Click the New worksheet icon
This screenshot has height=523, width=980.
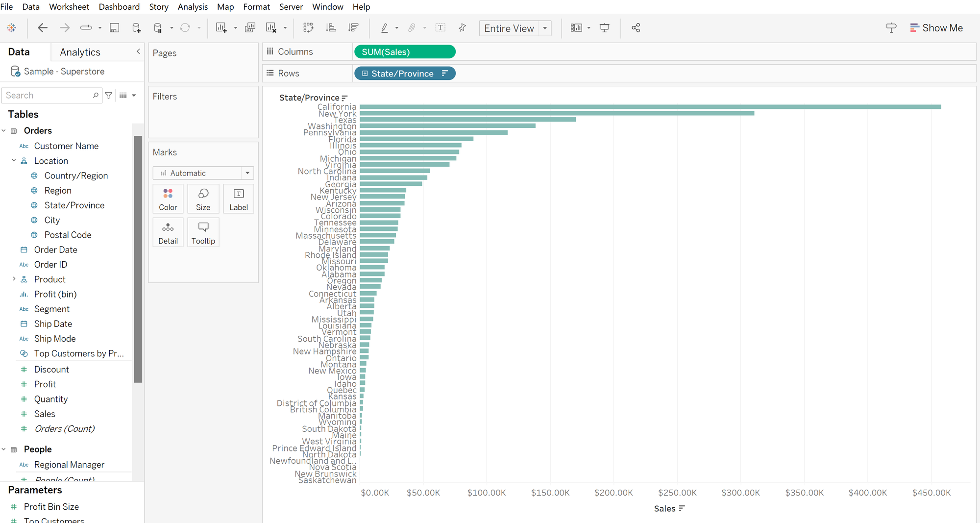click(x=221, y=28)
